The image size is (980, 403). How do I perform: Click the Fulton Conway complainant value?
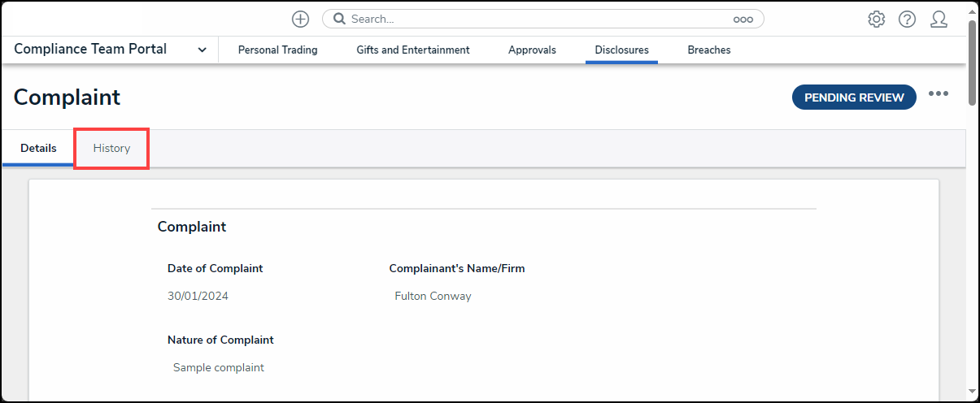pyautogui.click(x=433, y=297)
